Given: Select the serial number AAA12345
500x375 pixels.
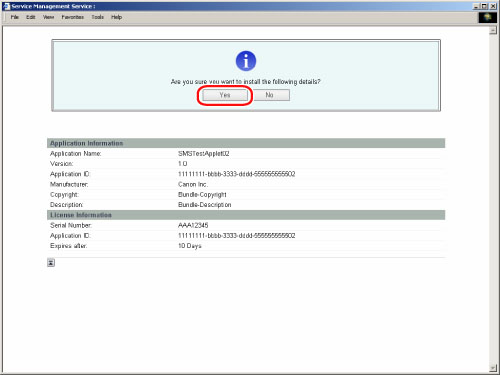Looking at the screenshot, I should click(193, 225).
